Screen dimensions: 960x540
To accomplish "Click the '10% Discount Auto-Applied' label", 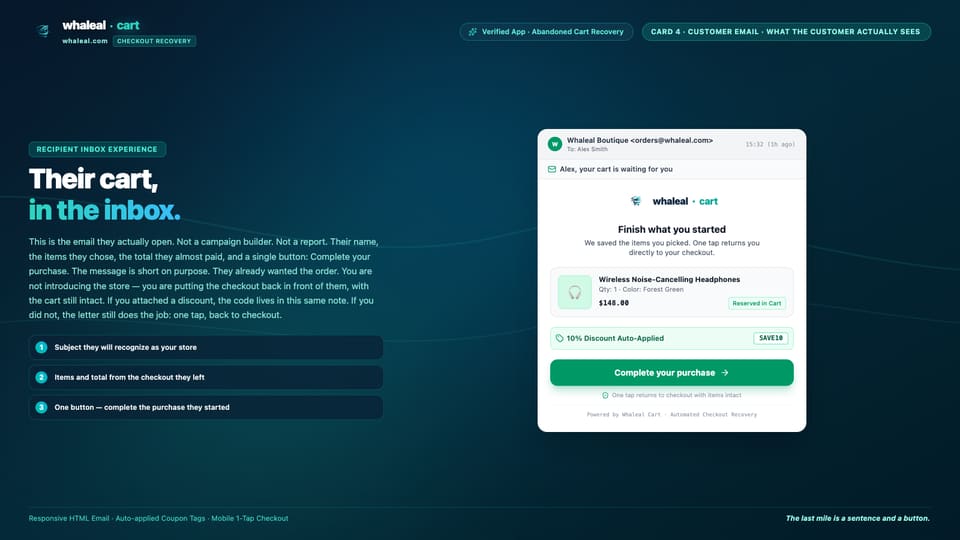I will click(615, 338).
